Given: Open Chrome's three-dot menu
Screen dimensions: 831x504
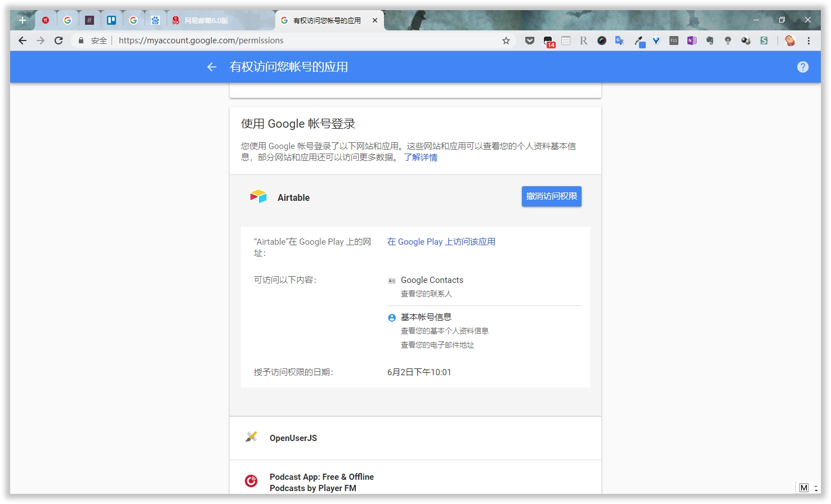Looking at the screenshot, I should 809,40.
